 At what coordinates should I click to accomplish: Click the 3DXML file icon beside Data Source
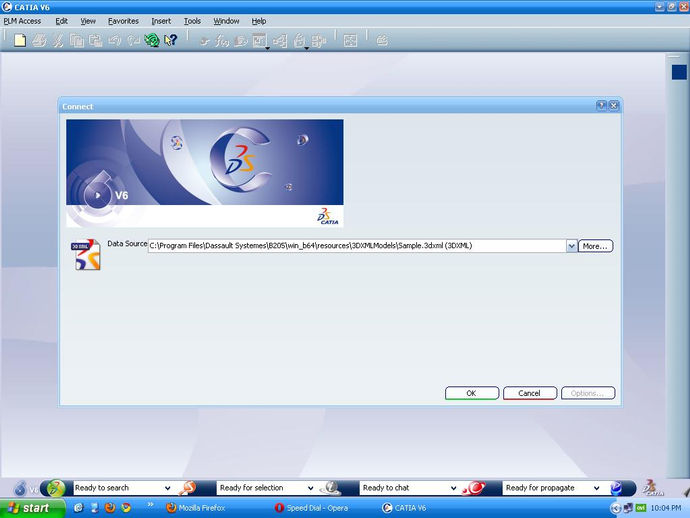pyautogui.click(x=86, y=254)
